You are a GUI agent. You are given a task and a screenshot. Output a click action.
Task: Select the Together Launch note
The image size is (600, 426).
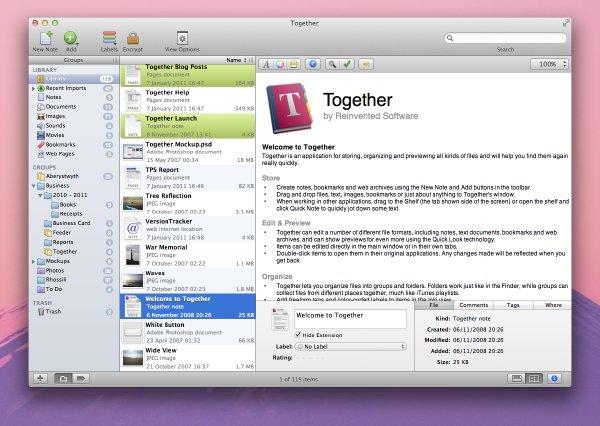[x=188, y=126]
